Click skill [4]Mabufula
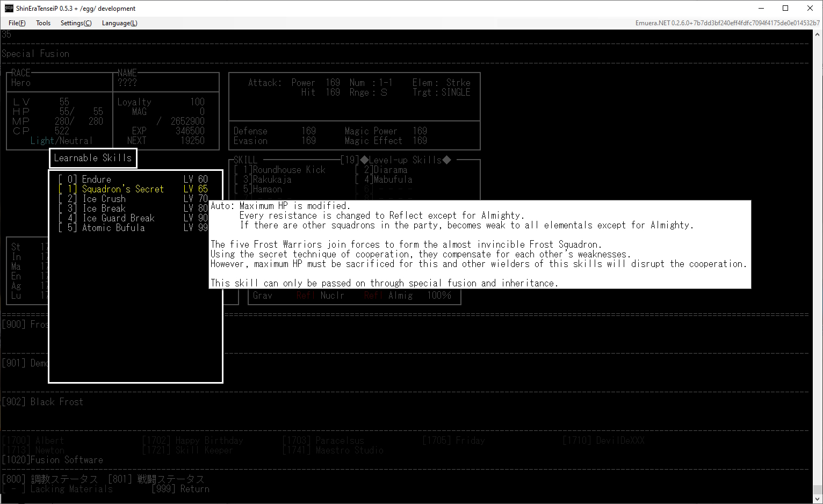 pos(384,179)
